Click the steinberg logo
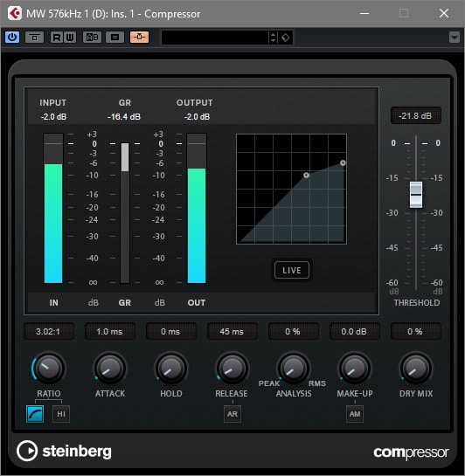 64,452
